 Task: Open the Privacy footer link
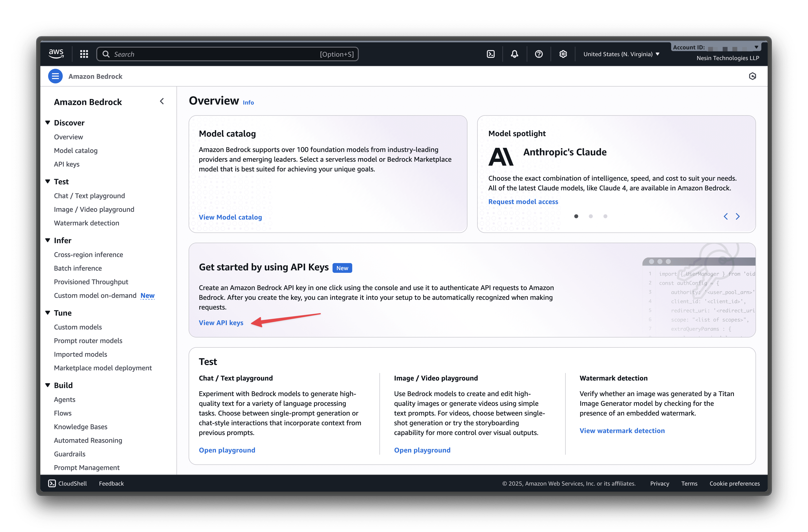(x=659, y=483)
